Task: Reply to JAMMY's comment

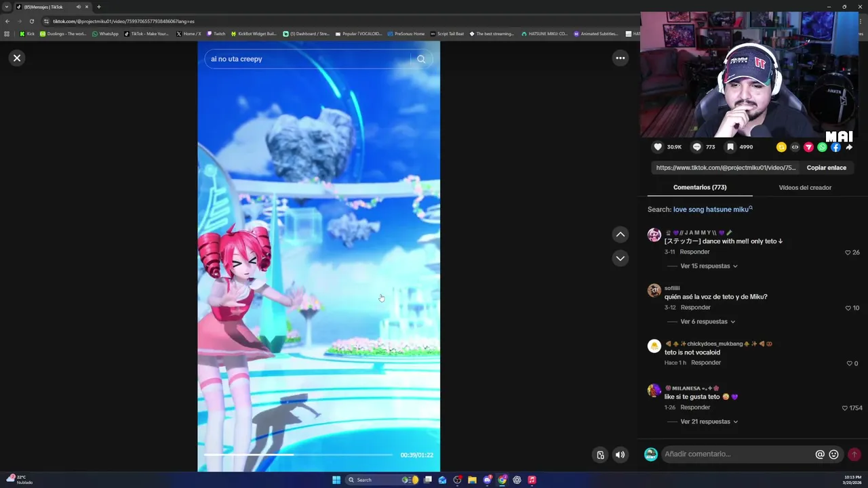Action: tap(695, 252)
